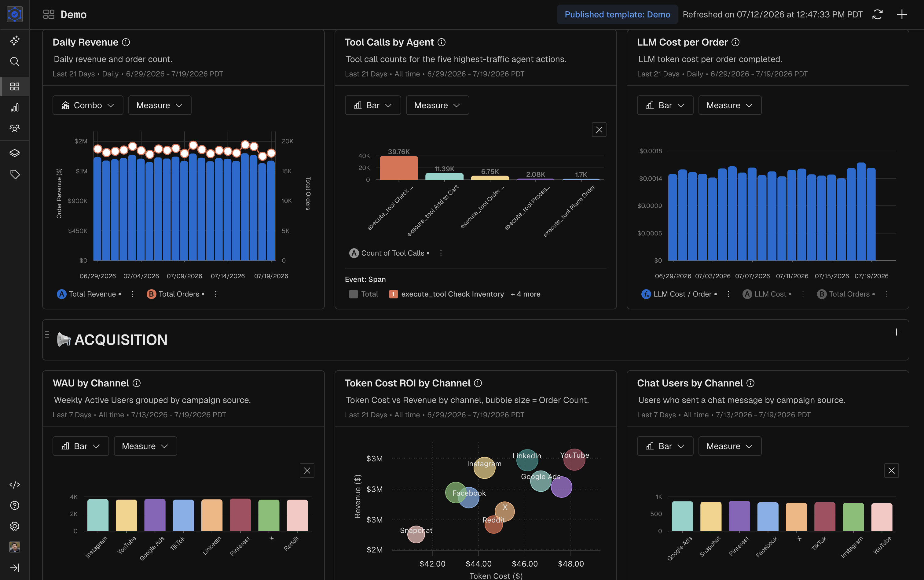924x580 pixels.
Task: Open the Measure dropdown in Chat Users by Channel
Action: point(730,446)
